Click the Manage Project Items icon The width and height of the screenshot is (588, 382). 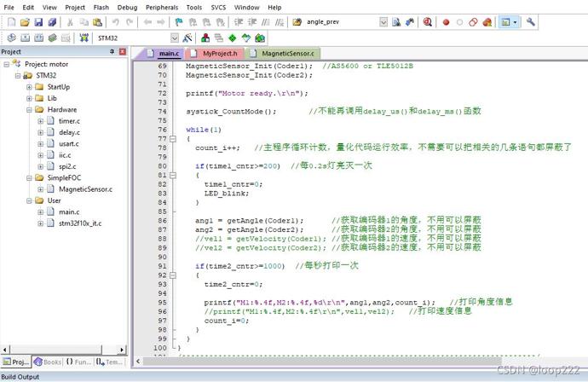[x=205, y=38]
